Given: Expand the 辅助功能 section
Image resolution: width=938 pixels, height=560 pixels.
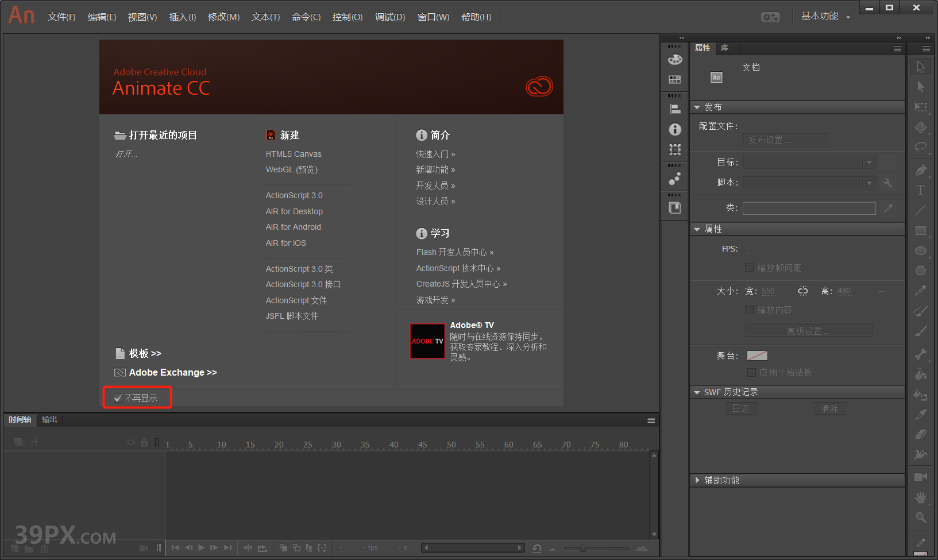Looking at the screenshot, I should click(x=697, y=480).
